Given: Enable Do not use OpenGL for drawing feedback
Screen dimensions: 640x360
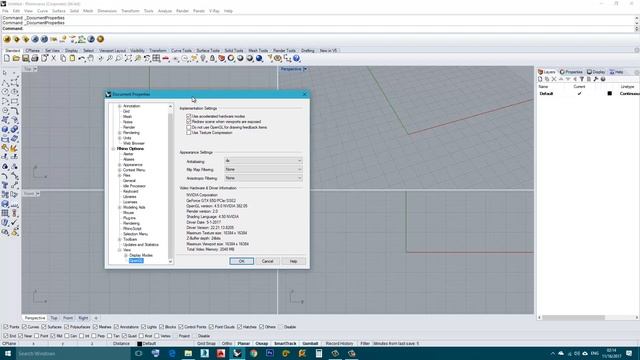Looking at the screenshot, I should point(189,127).
